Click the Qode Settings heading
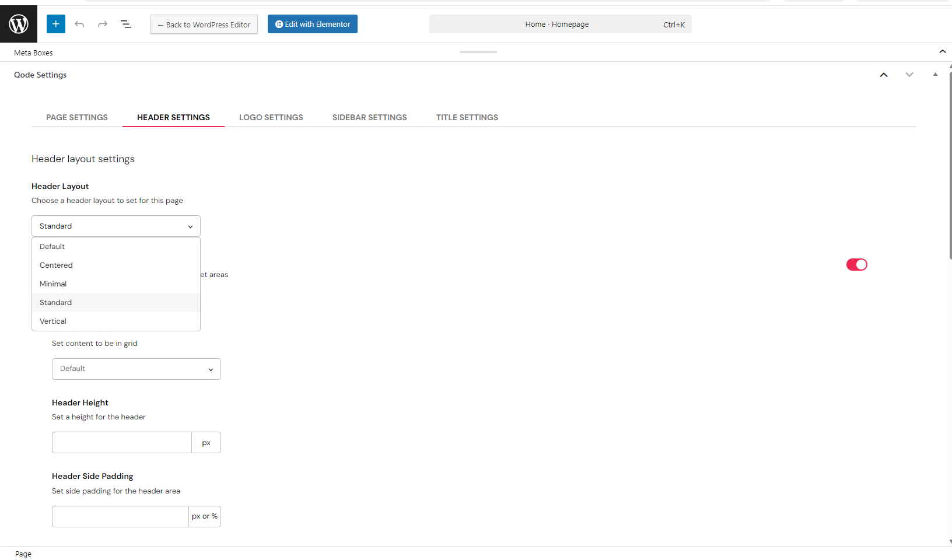 pyautogui.click(x=40, y=75)
